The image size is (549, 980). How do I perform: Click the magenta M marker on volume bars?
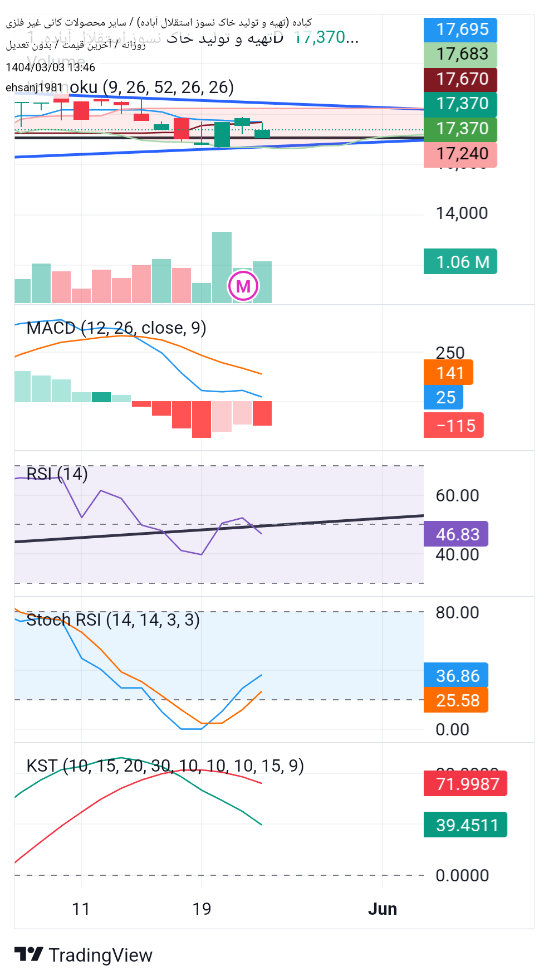(x=243, y=286)
